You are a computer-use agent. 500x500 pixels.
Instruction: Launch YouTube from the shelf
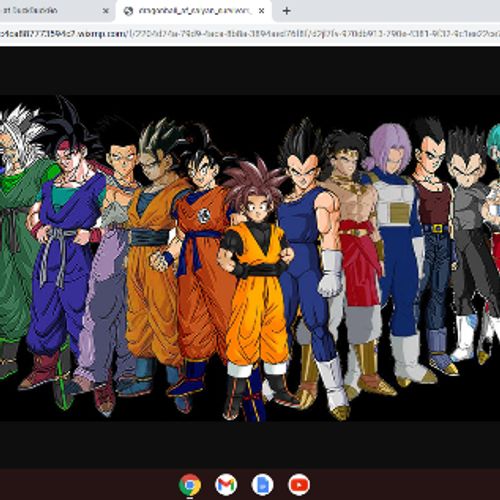299,485
